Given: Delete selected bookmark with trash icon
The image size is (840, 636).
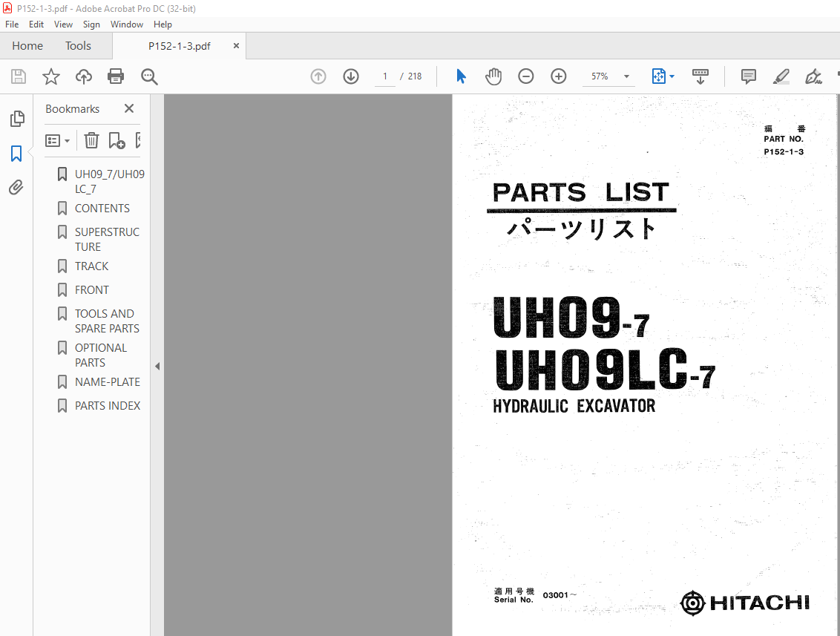Looking at the screenshot, I should [x=91, y=140].
